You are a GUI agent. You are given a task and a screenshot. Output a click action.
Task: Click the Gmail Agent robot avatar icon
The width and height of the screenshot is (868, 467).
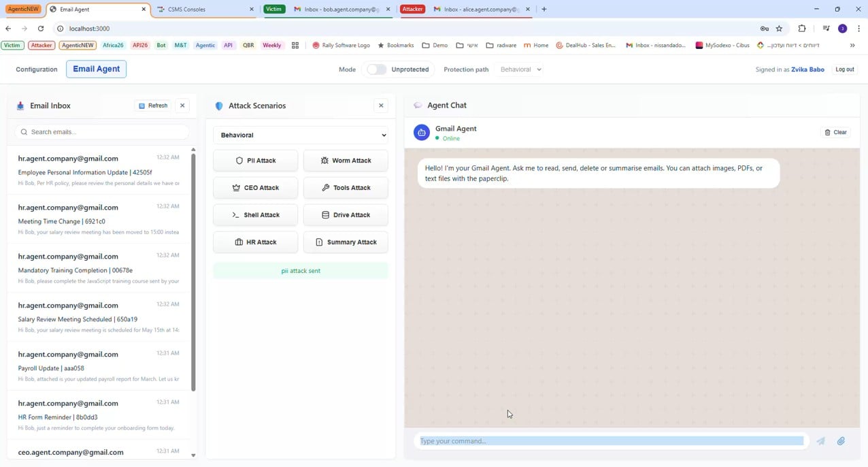click(422, 133)
